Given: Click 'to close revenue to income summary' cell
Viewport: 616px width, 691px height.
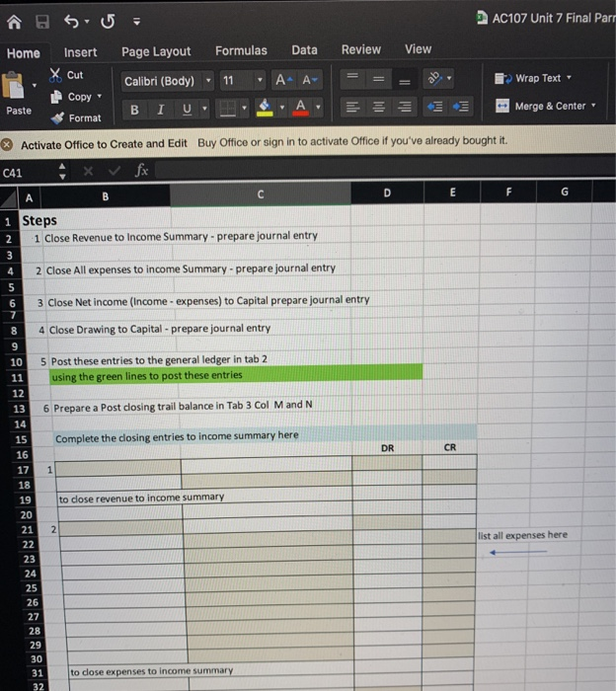Looking at the screenshot, I should coord(141,498).
